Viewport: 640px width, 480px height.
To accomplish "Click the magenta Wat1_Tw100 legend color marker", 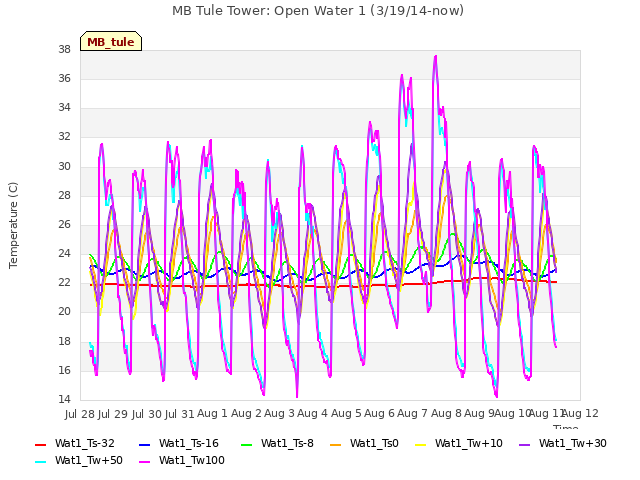I will coord(145,462).
